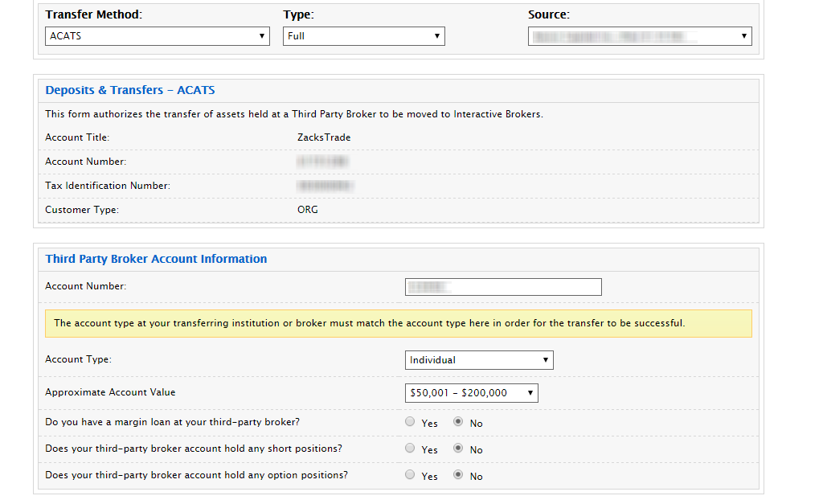Open the Type dropdown showing Full
The height and width of the screenshot is (504, 823).
pyautogui.click(x=363, y=36)
